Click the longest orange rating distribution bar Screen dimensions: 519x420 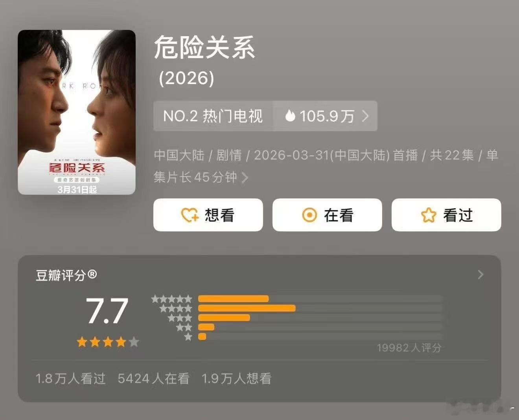point(248,308)
